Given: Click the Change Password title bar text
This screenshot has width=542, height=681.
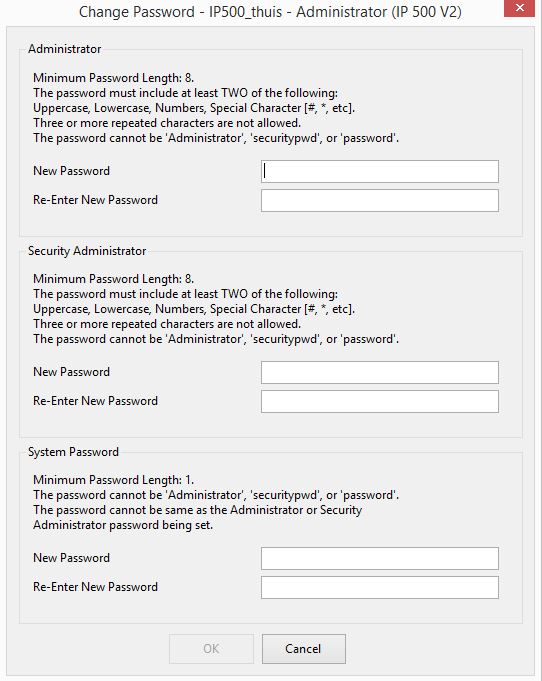Looking at the screenshot, I should (x=270, y=12).
